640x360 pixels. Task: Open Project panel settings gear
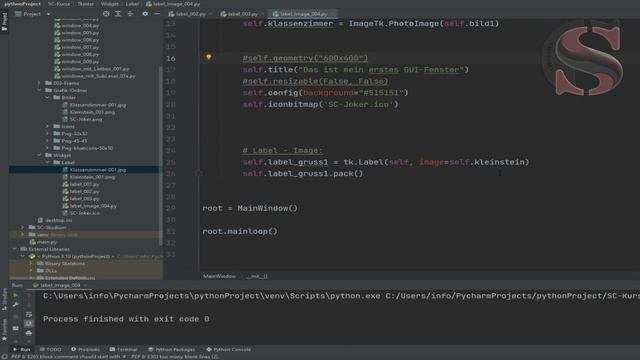tap(145, 14)
